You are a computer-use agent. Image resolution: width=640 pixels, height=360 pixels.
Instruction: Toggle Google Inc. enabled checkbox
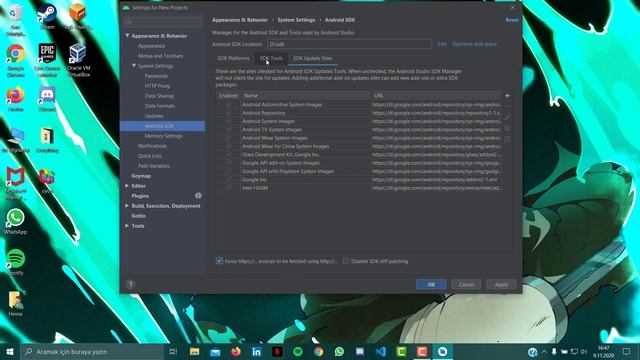[x=228, y=180]
